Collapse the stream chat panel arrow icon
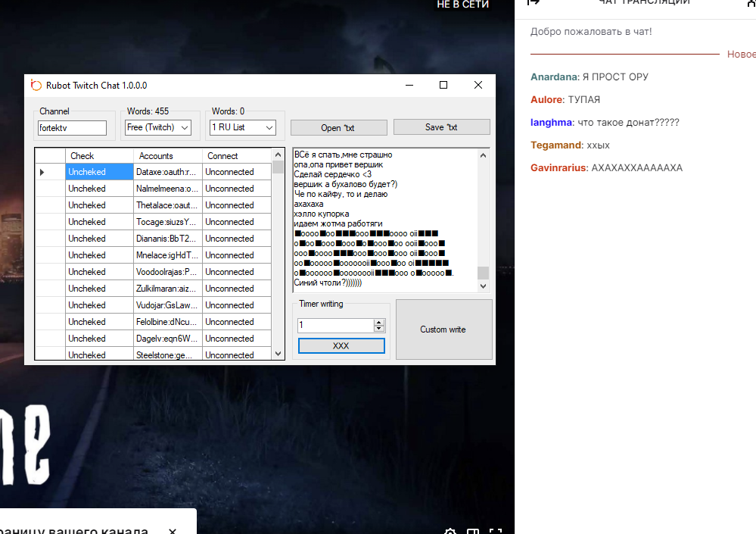Viewport: 756px width, 534px height. pyautogui.click(x=534, y=3)
